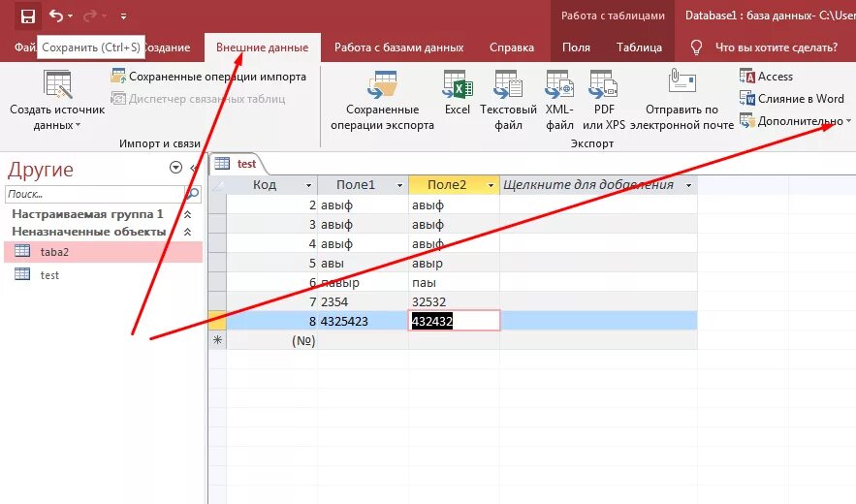856x504 pixels.
Task: Click Поле1 cell containing 4325423
Action: [x=363, y=321]
